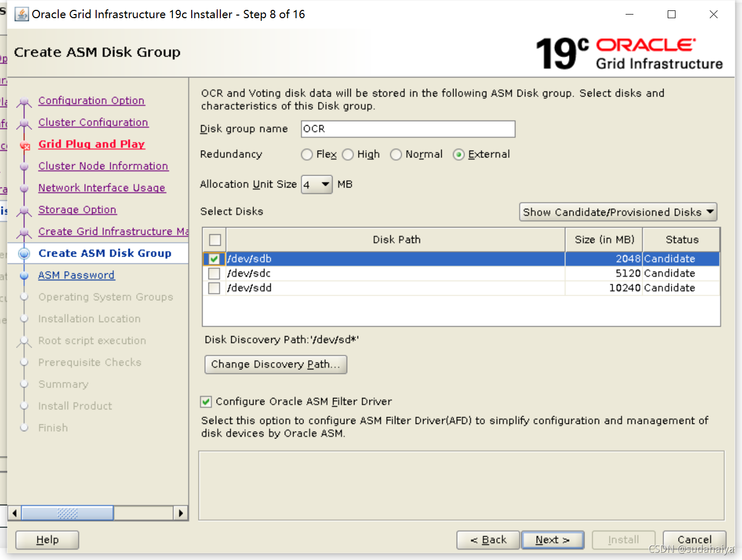Click Candidate status of /dev/sdb row
The image size is (742, 560).
coord(682,259)
